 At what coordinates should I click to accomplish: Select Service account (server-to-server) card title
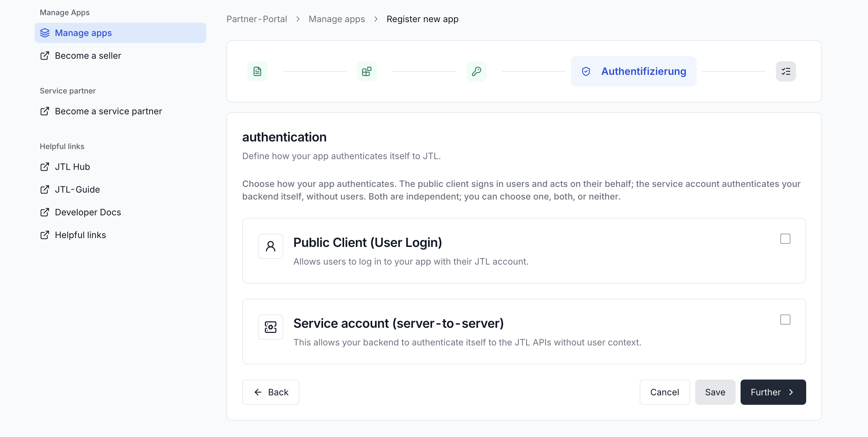(399, 323)
